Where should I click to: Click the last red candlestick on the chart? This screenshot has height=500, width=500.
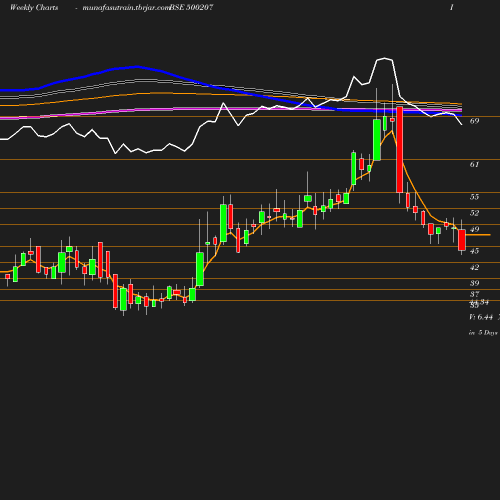[462, 240]
